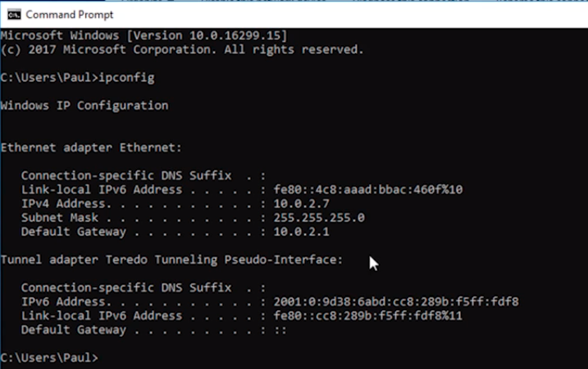588x369 pixels.
Task: Click the Subnet Mask value 255.255.255.0
Action: (x=319, y=218)
